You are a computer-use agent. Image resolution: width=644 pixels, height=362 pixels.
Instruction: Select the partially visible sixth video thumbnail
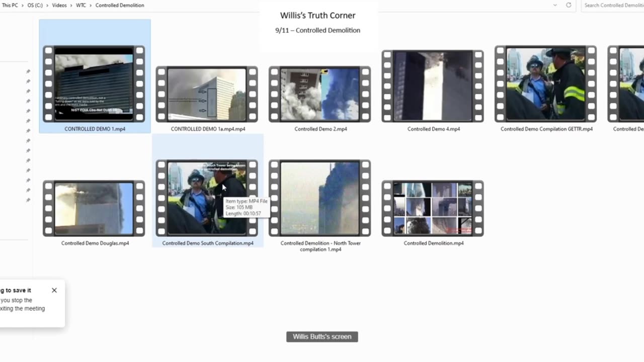click(x=625, y=84)
